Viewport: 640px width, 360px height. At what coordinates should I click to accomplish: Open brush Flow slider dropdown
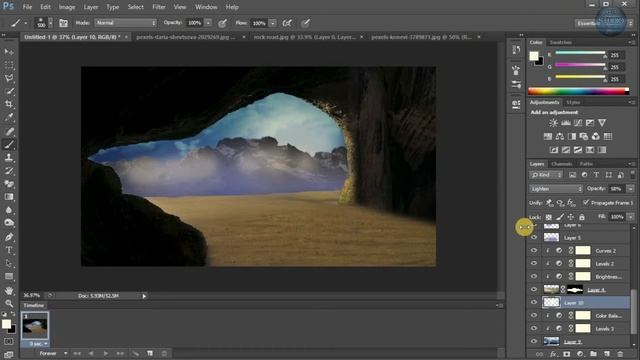[x=273, y=23]
